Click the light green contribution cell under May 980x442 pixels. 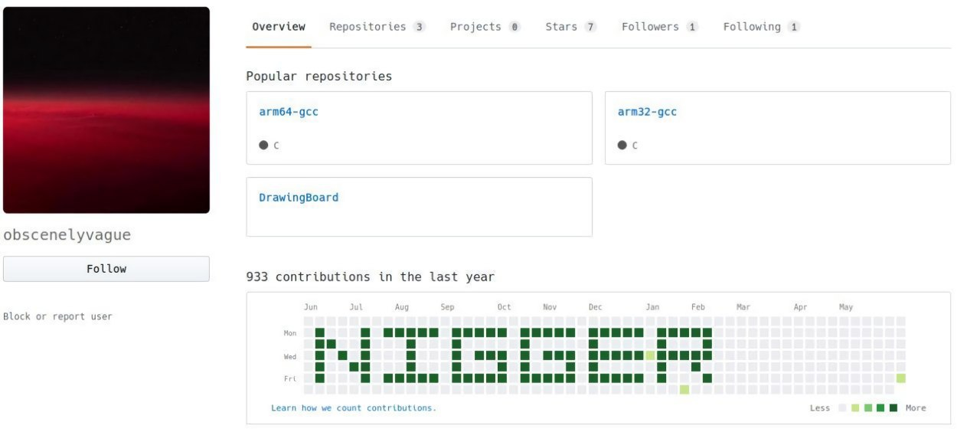tap(901, 378)
